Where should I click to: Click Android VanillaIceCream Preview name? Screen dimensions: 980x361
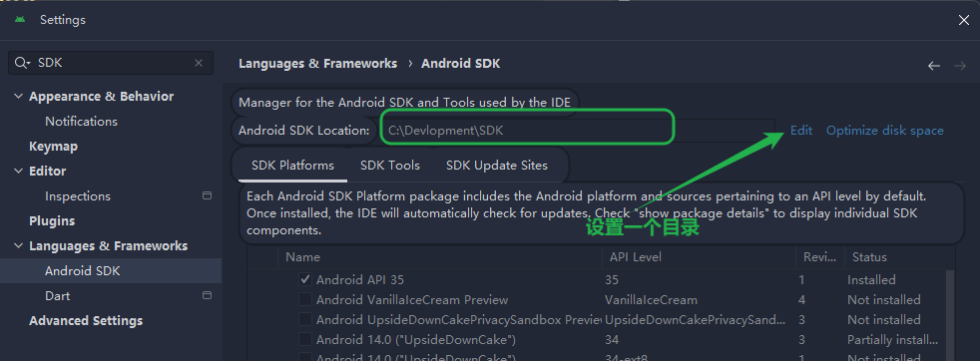click(412, 300)
